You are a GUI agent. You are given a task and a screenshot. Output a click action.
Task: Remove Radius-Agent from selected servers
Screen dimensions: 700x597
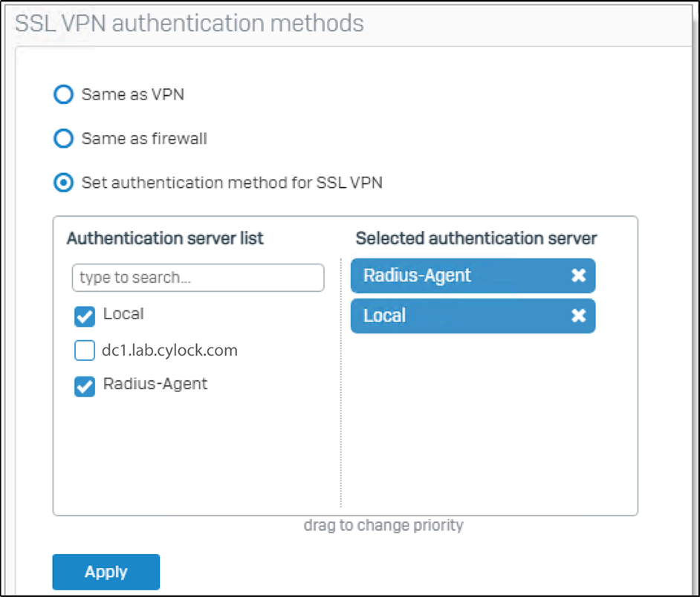pos(578,276)
